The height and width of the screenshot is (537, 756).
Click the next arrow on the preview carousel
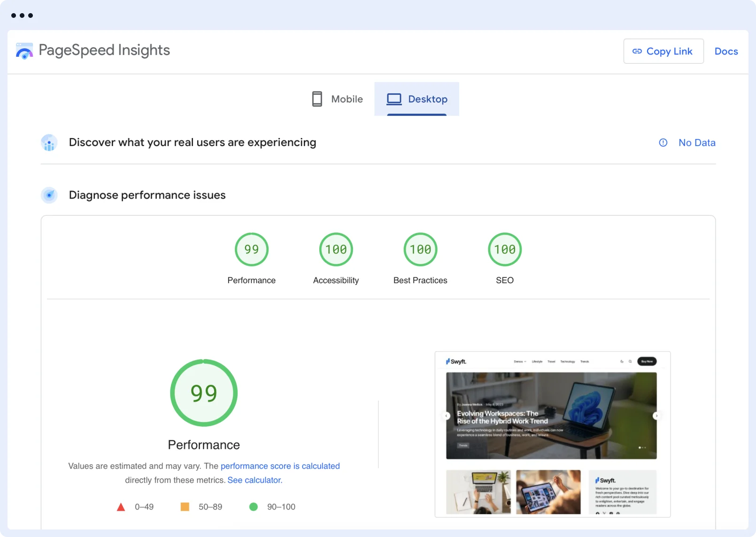(x=656, y=415)
